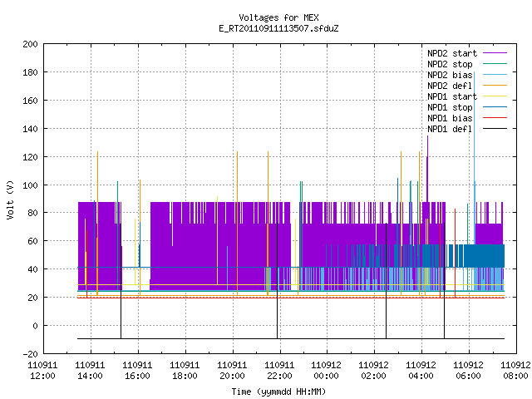Click the red NPD1 bias legend line

coord(495,118)
